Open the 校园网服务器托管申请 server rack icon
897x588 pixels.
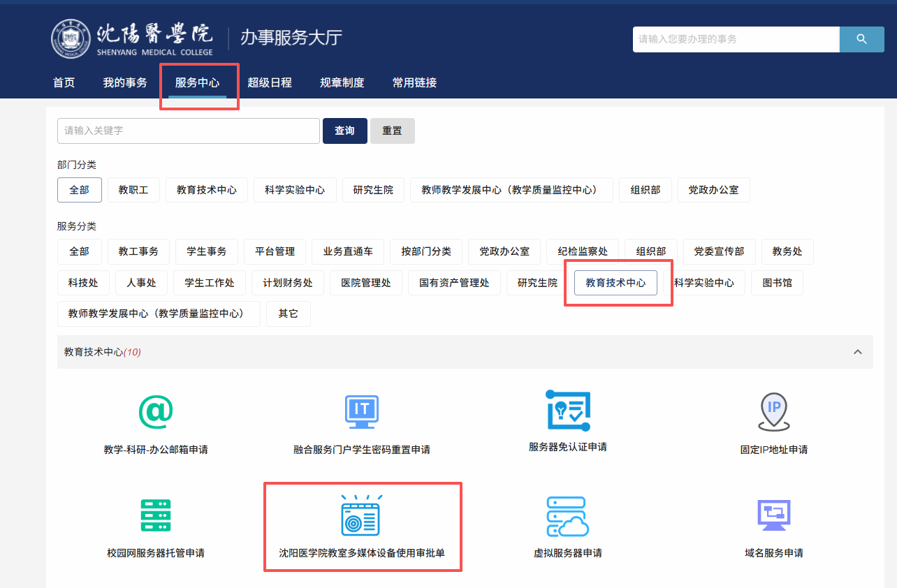click(156, 516)
